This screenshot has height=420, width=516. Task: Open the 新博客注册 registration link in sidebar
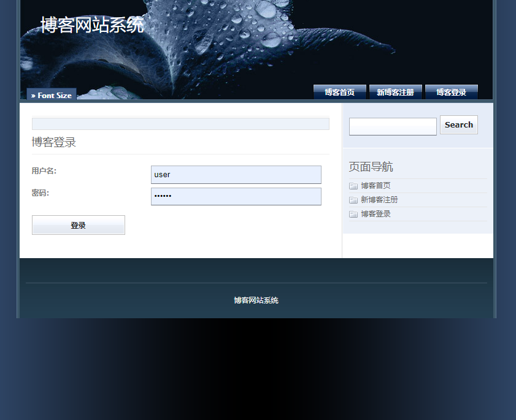coord(379,199)
